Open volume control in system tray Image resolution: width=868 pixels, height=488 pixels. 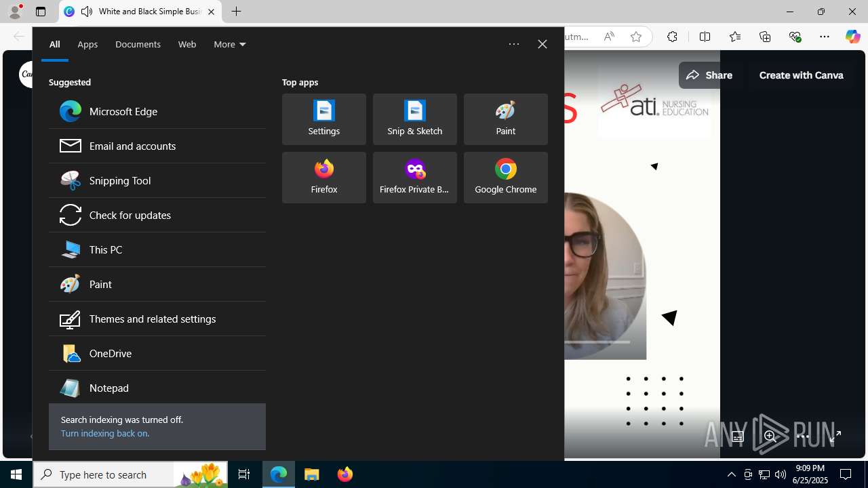[x=781, y=474]
